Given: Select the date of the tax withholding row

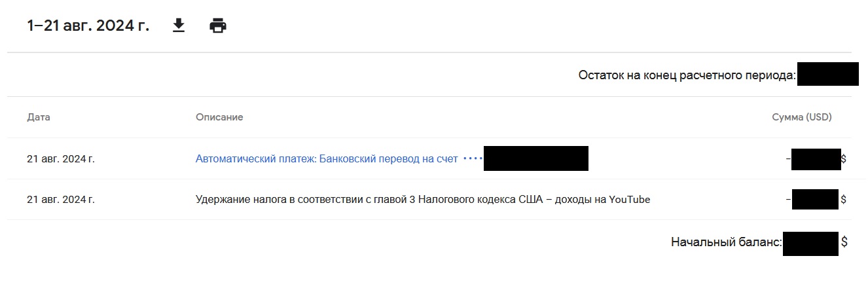Looking at the screenshot, I should pos(61,199).
